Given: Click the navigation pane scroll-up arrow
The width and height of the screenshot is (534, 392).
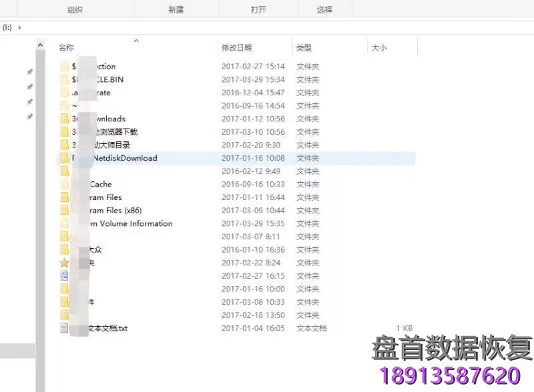Looking at the screenshot, I should (41, 44).
